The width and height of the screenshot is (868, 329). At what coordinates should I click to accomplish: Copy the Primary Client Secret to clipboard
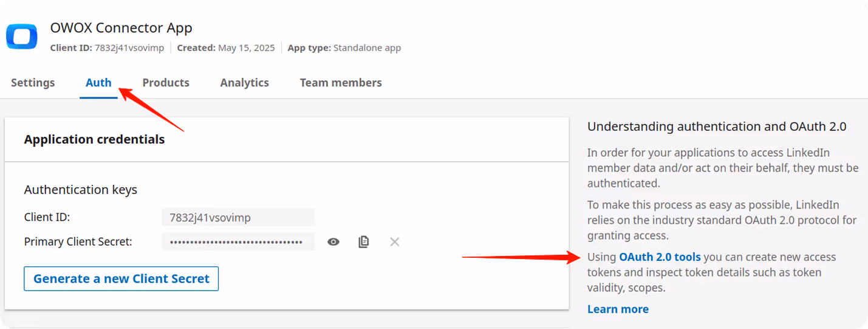click(364, 242)
